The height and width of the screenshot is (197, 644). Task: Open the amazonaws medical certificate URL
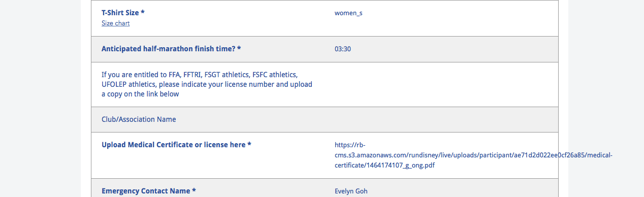(x=473, y=155)
